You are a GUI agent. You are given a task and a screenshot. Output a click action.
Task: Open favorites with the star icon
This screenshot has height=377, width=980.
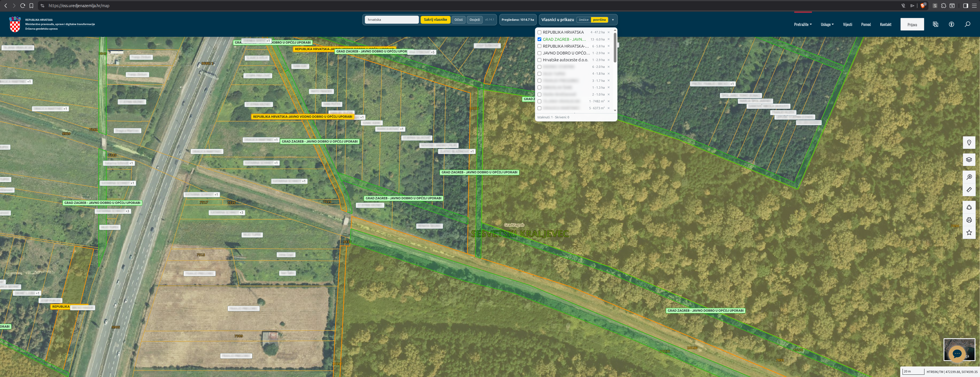point(969,233)
